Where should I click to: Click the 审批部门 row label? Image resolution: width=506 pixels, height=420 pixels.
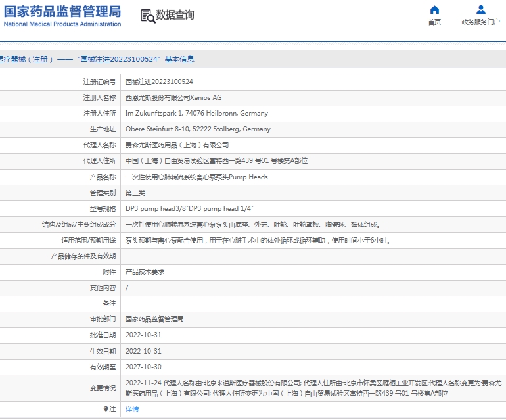(x=103, y=319)
